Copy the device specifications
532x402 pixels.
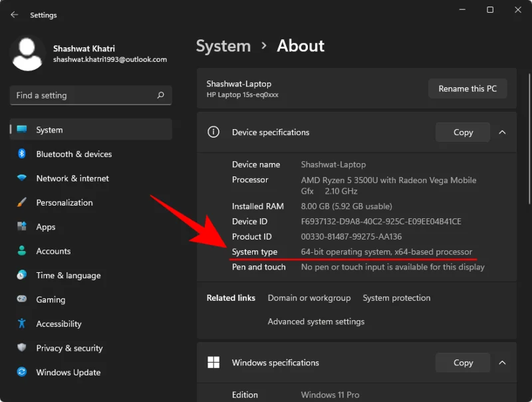[x=462, y=132]
